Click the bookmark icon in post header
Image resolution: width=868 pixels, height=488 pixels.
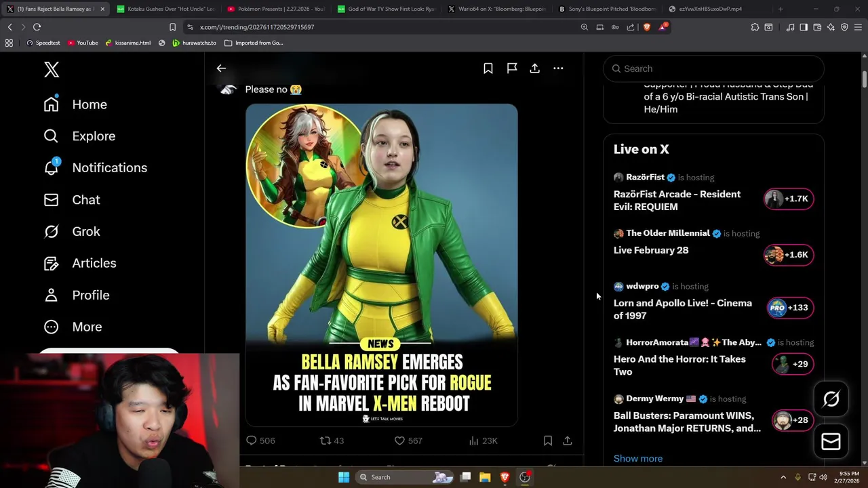tap(488, 68)
